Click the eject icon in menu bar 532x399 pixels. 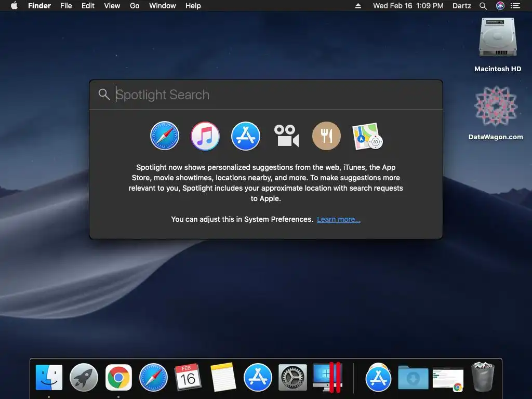[358, 6]
